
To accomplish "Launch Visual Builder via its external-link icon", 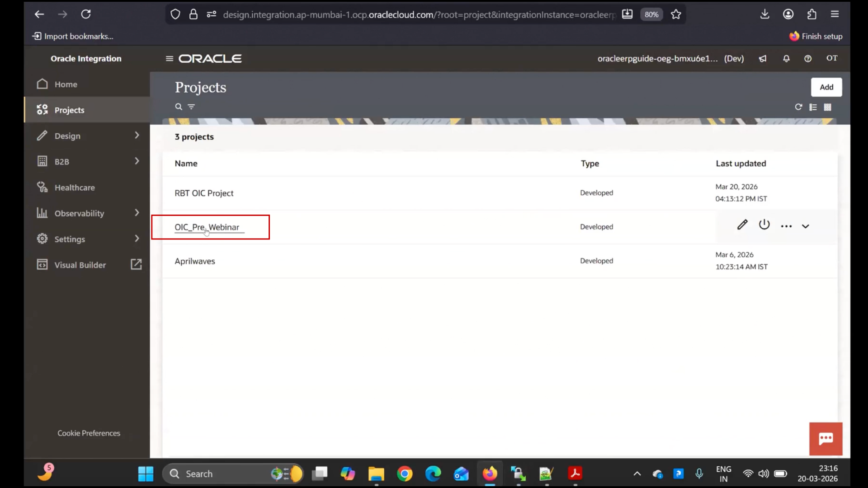I will coord(136,264).
